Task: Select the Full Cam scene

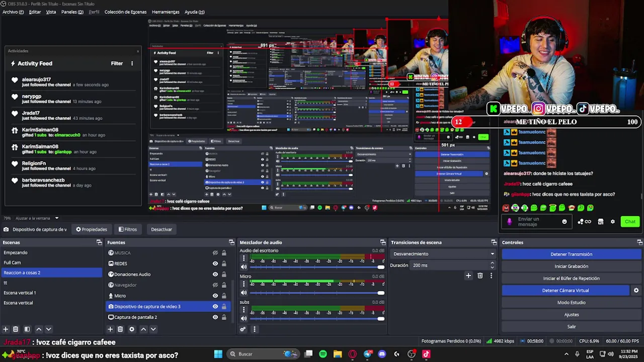Action: pyautogui.click(x=51, y=262)
